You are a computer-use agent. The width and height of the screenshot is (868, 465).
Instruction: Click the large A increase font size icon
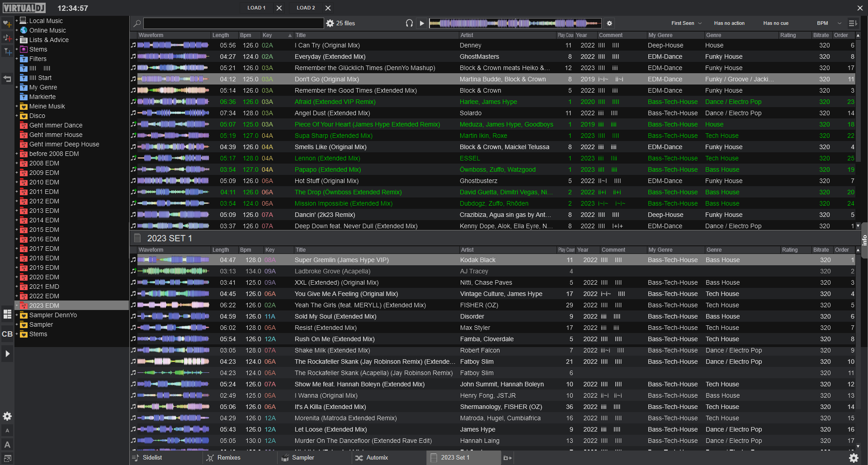click(x=7, y=445)
